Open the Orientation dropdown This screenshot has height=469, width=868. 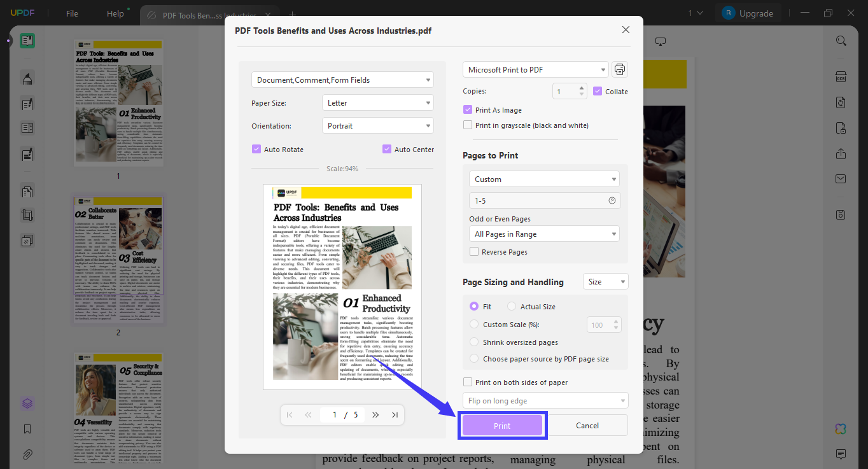tap(378, 125)
